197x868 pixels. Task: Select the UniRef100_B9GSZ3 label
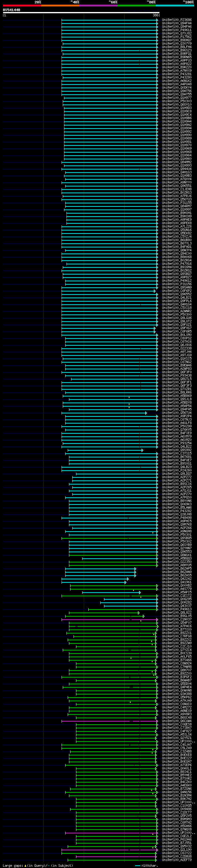point(177,50)
